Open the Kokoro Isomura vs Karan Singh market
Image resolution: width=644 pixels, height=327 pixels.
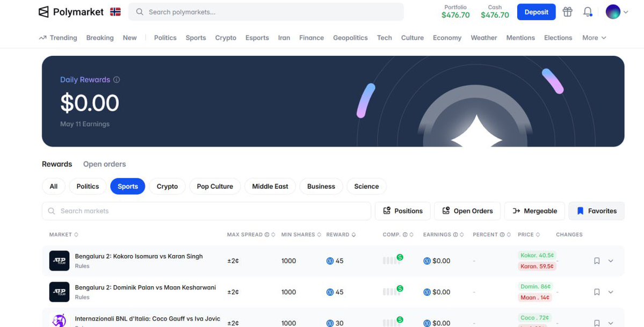[x=139, y=256]
